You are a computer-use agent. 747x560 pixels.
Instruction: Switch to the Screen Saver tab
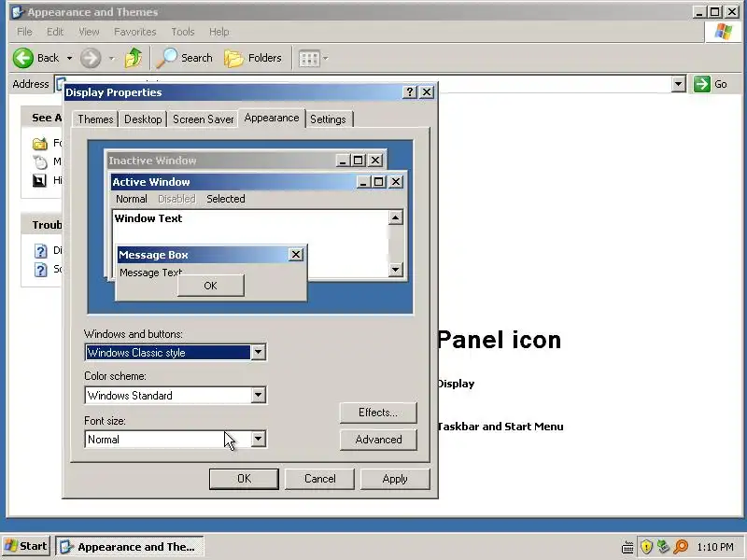click(x=204, y=119)
